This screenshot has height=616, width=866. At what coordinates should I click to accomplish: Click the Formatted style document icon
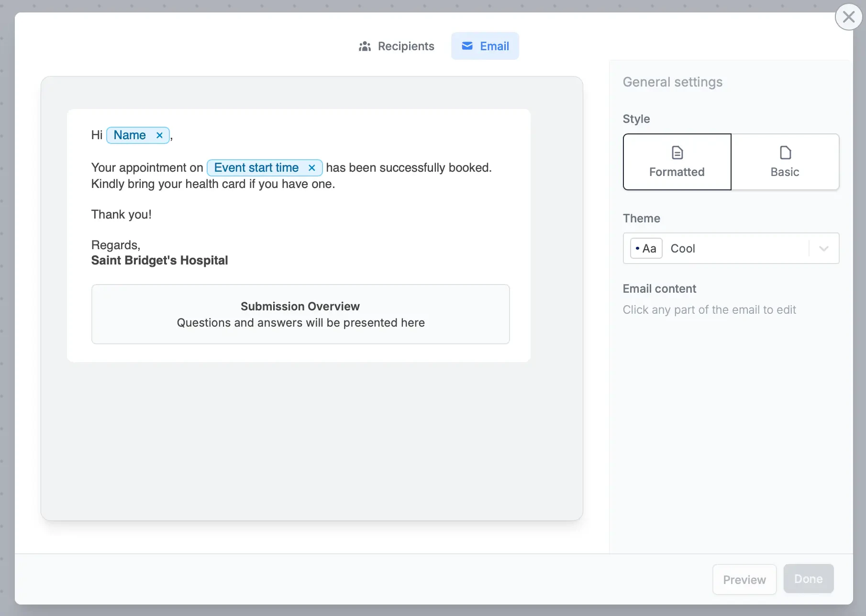tap(677, 152)
